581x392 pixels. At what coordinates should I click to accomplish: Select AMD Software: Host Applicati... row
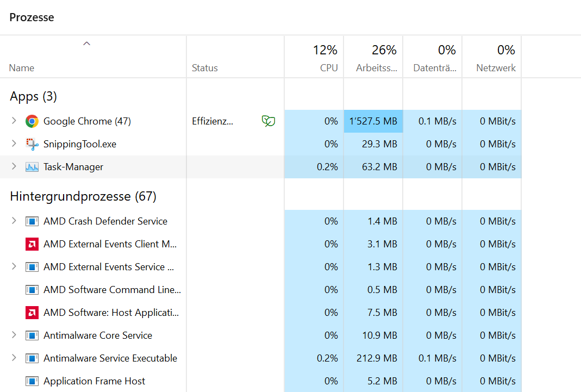111,313
